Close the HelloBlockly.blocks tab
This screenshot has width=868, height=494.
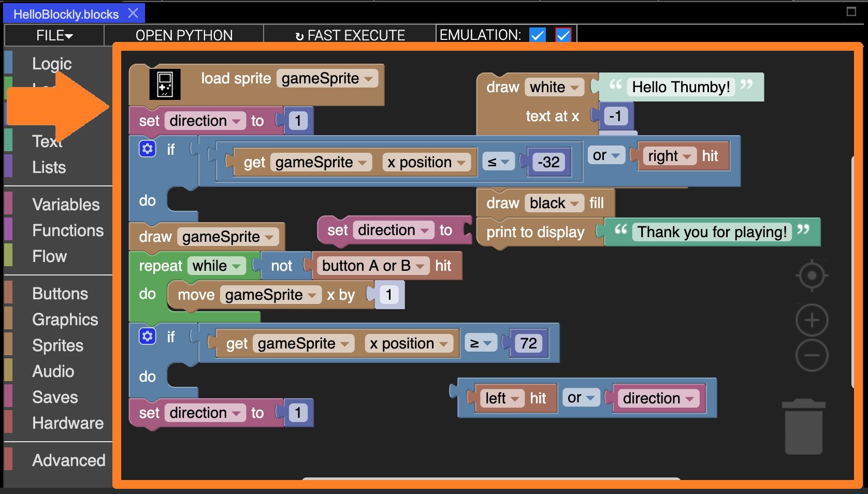[133, 13]
